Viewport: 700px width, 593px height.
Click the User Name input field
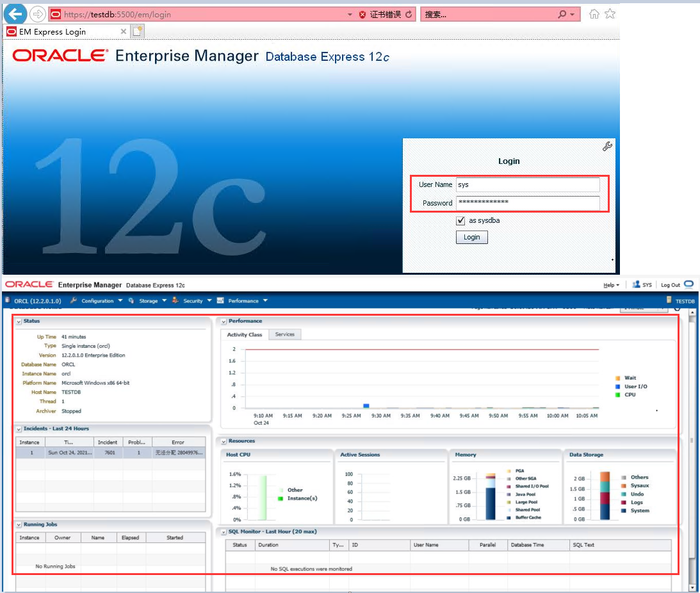click(x=528, y=185)
